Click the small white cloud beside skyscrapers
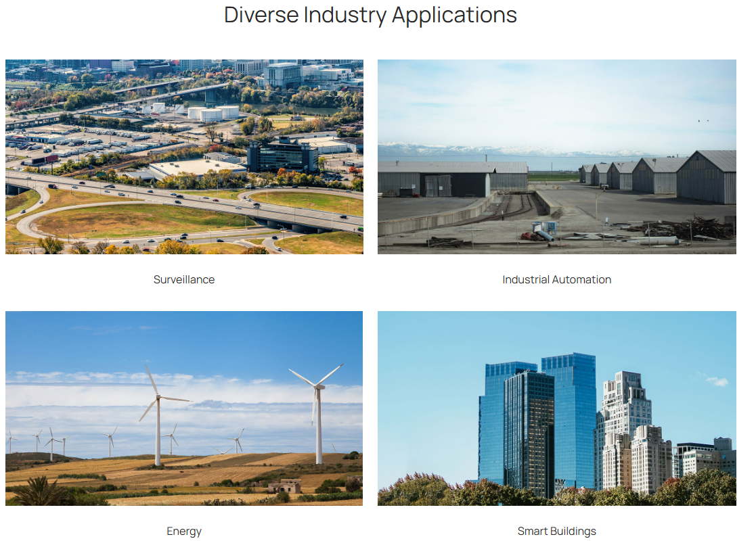This screenshot has width=756, height=541. point(717,381)
